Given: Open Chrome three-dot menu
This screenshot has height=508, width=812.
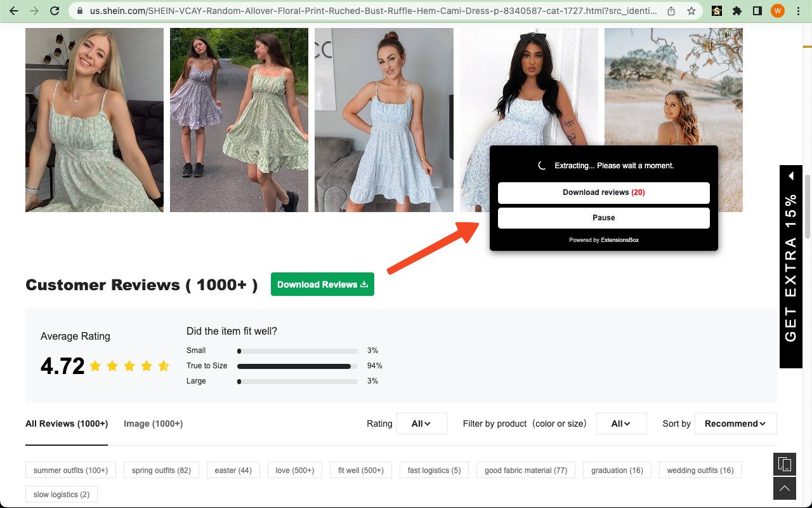Looking at the screenshot, I should [798, 11].
